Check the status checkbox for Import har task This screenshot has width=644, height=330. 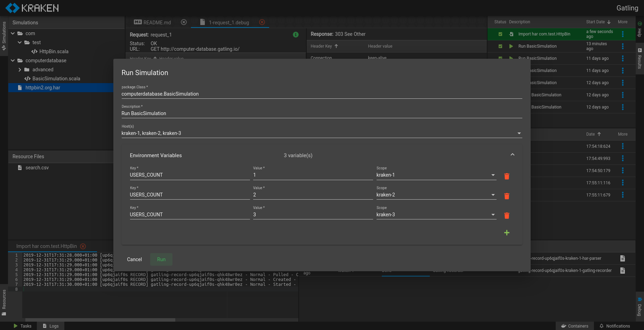pos(500,34)
